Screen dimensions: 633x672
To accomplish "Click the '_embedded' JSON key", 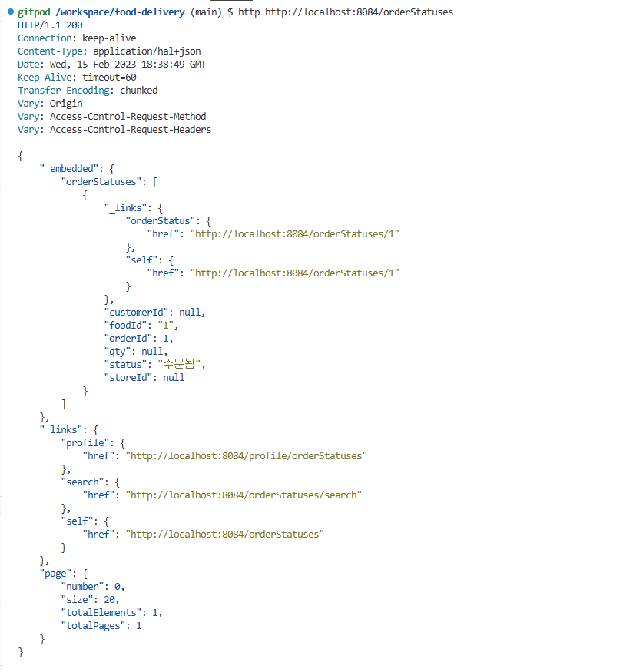I will tap(68, 169).
